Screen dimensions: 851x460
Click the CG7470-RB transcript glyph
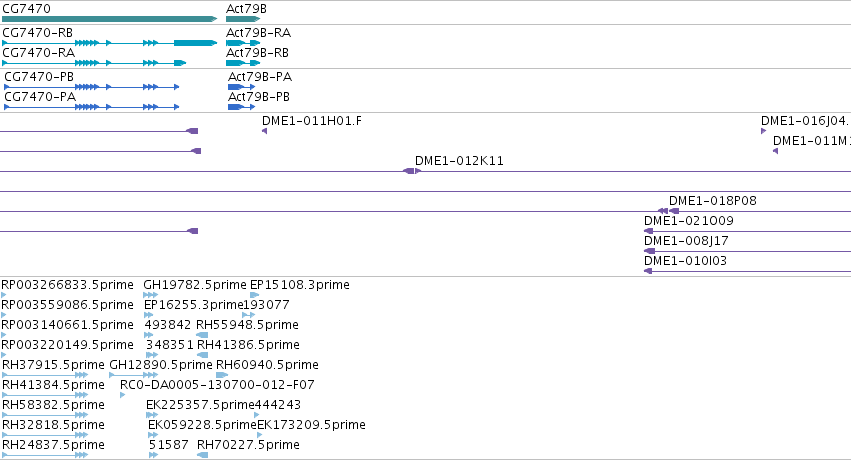pyautogui.click(x=109, y=43)
